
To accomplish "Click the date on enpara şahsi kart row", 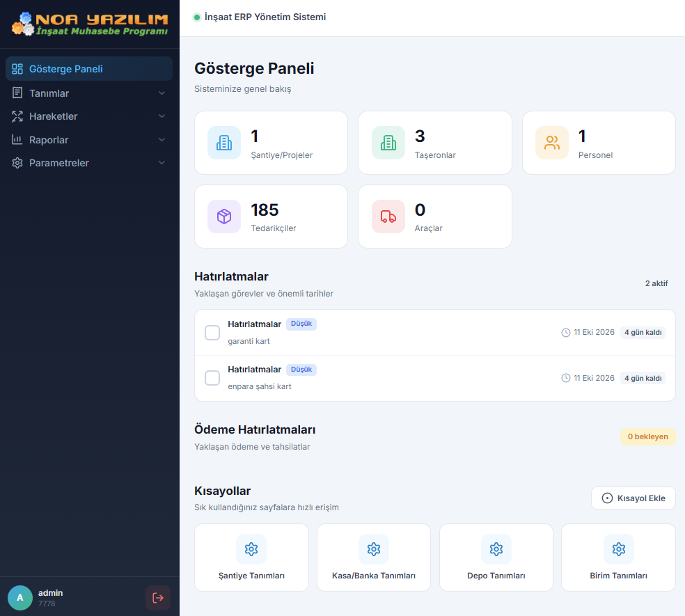I will [594, 378].
